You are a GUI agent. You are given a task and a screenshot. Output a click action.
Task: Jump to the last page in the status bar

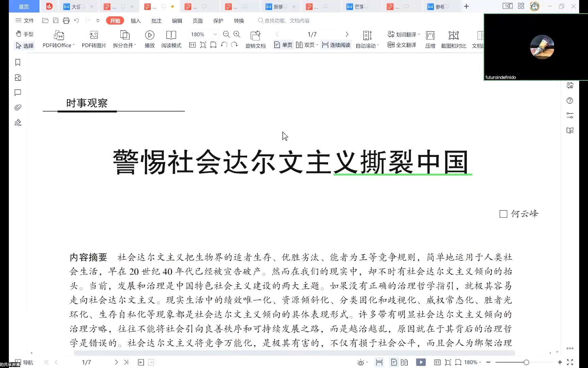[126, 362]
